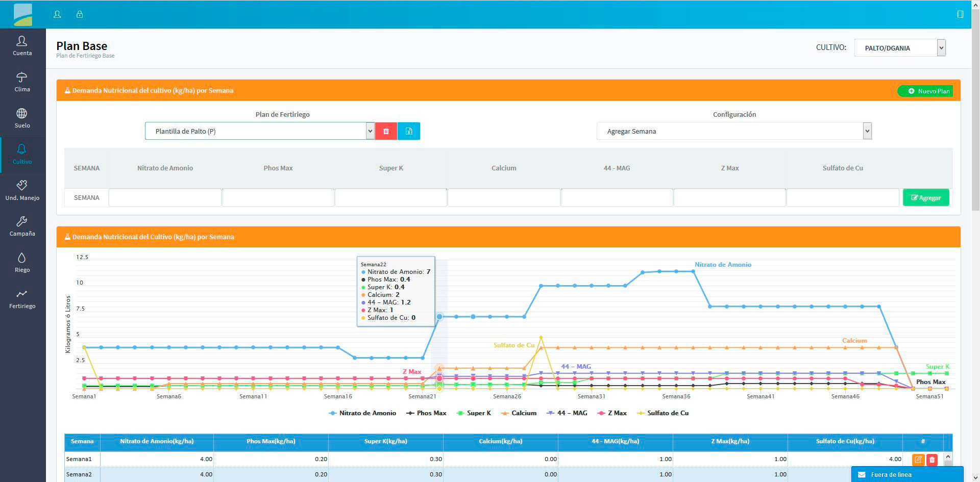Screen dimensions: 980x482
Task: Toggle Phos Max legend series
Action: click(x=426, y=413)
